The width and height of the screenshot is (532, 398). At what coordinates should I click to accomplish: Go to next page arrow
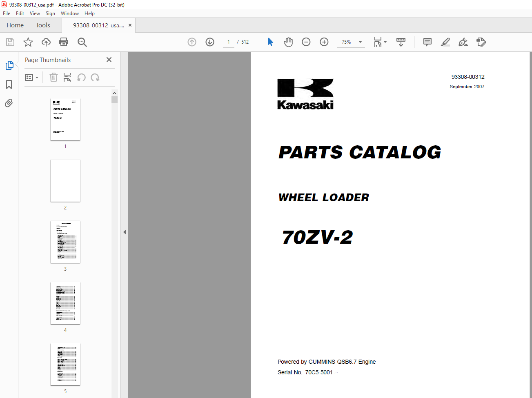pos(210,42)
